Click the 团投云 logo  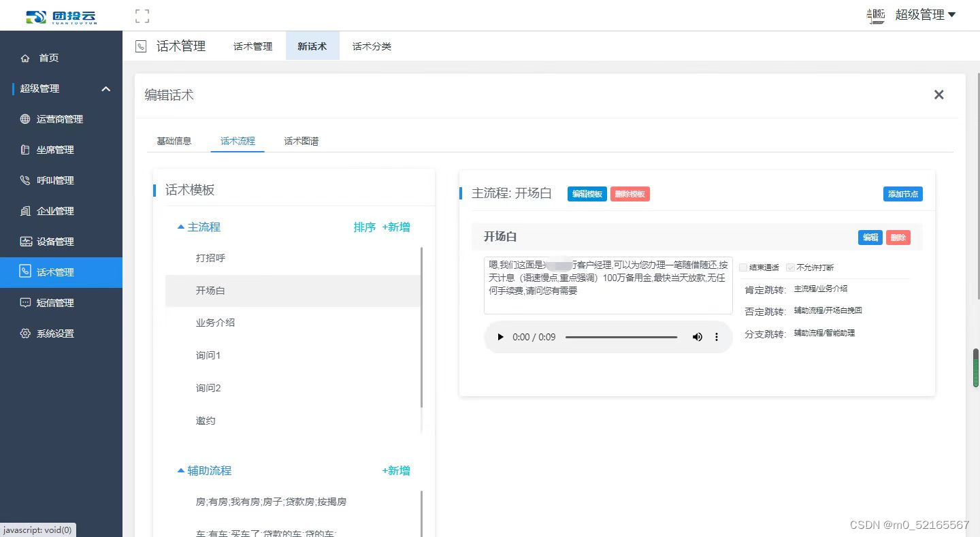[x=61, y=16]
